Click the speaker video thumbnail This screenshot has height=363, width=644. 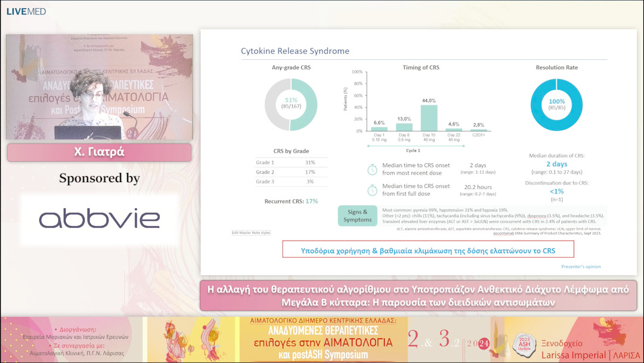pyautogui.click(x=99, y=87)
